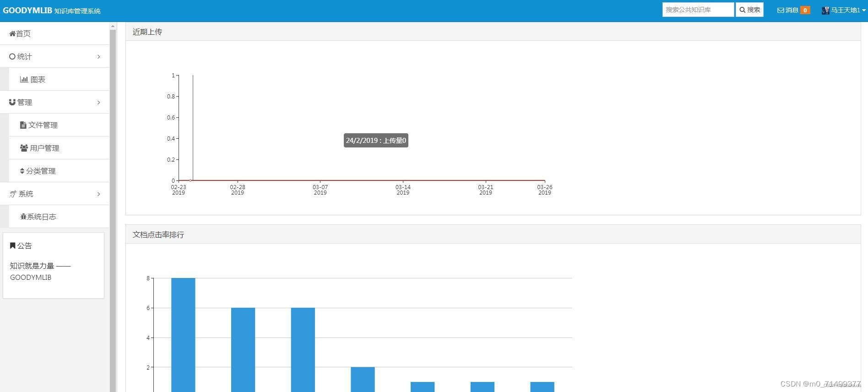This screenshot has height=392, width=868.
Task: Click the 搜索 search button
Action: [x=749, y=10]
